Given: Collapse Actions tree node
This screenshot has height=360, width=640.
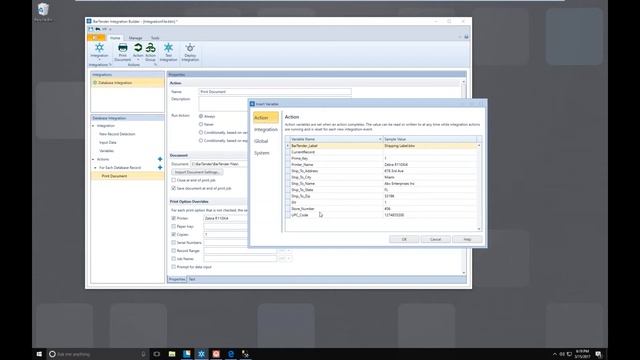Looking at the screenshot, I should pyautogui.click(x=93, y=159).
